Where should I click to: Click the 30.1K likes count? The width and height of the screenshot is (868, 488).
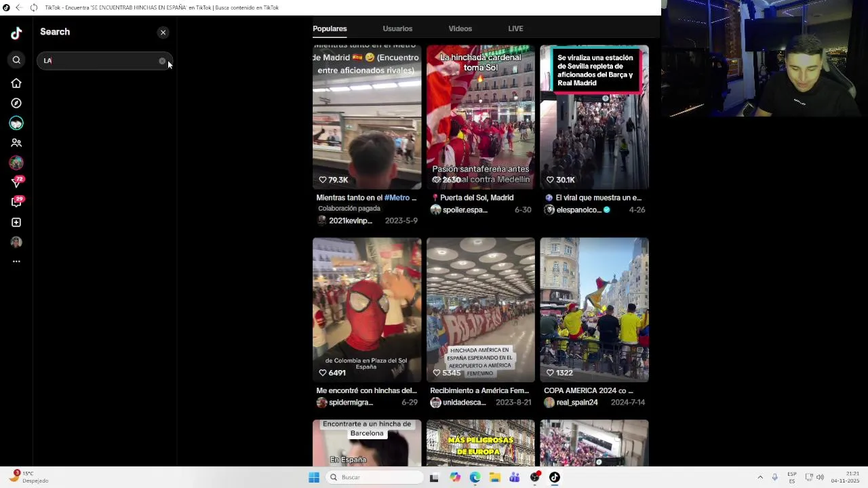click(x=565, y=180)
